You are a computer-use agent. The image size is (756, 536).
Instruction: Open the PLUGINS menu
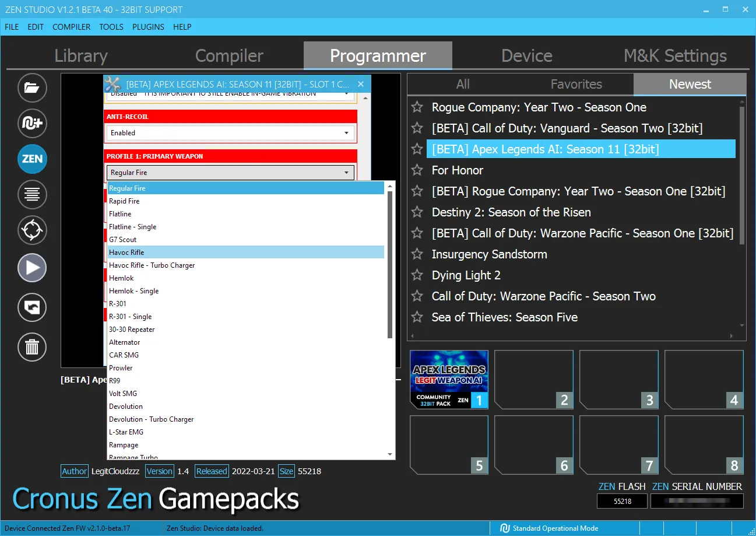(x=148, y=27)
